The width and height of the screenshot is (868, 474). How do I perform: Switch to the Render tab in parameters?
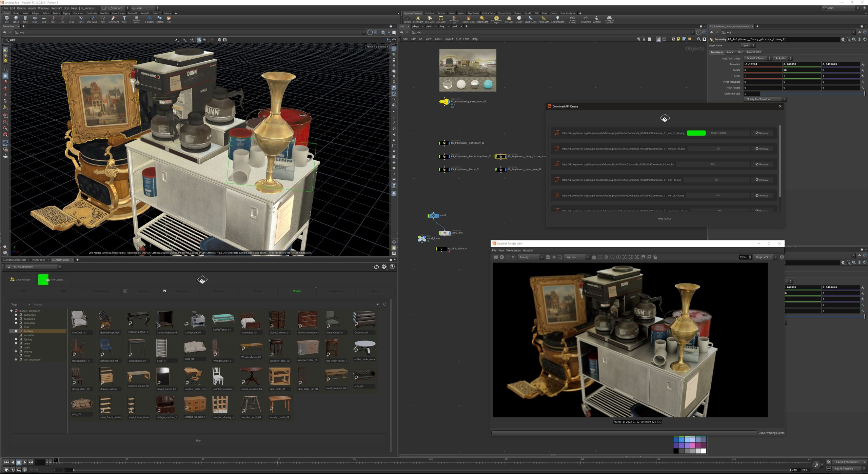pos(730,52)
